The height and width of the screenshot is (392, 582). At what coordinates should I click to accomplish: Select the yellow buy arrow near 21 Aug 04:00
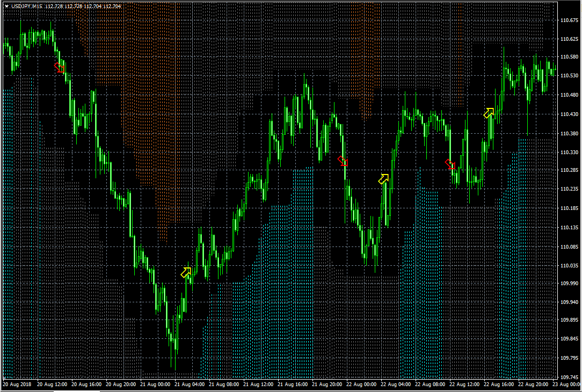(x=186, y=272)
